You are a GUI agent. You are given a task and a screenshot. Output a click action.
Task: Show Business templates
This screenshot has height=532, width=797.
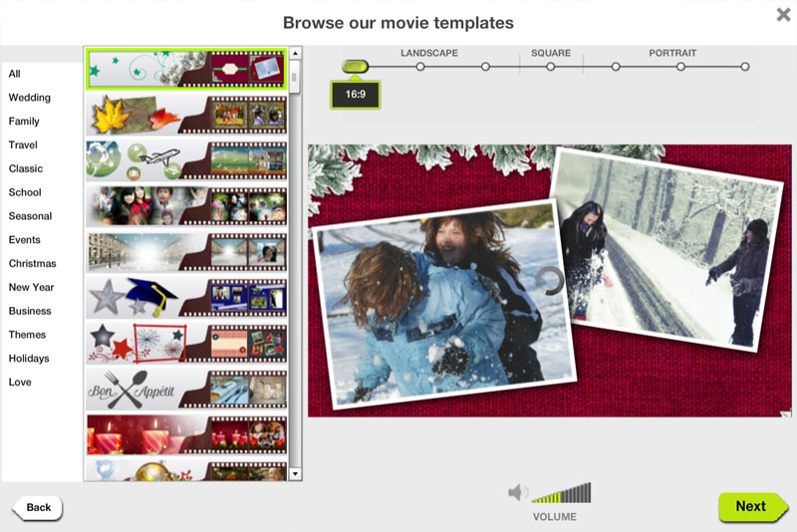pyautogui.click(x=30, y=311)
